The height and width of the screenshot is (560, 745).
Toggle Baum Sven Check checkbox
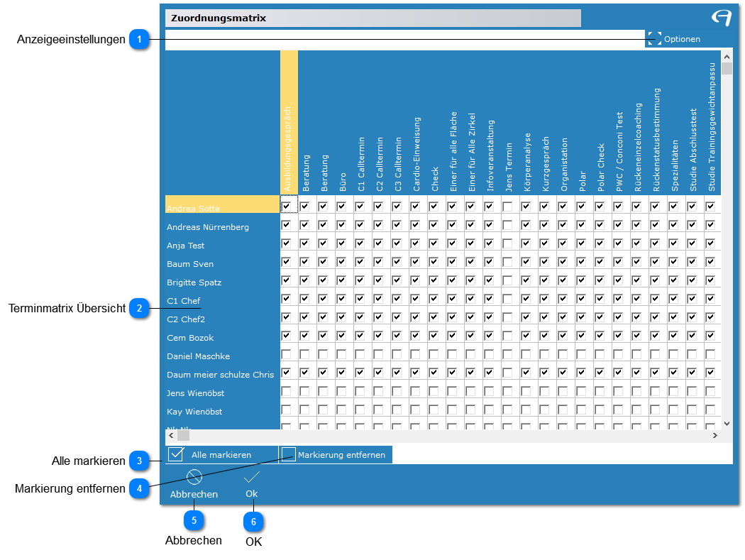click(x=434, y=261)
